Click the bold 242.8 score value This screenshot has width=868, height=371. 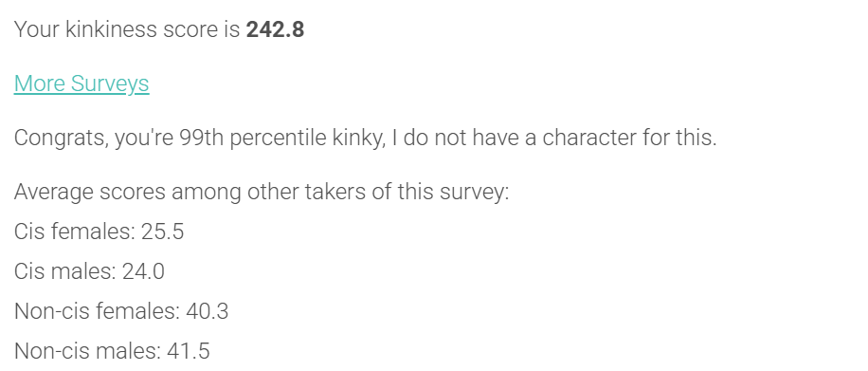click(275, 29)
